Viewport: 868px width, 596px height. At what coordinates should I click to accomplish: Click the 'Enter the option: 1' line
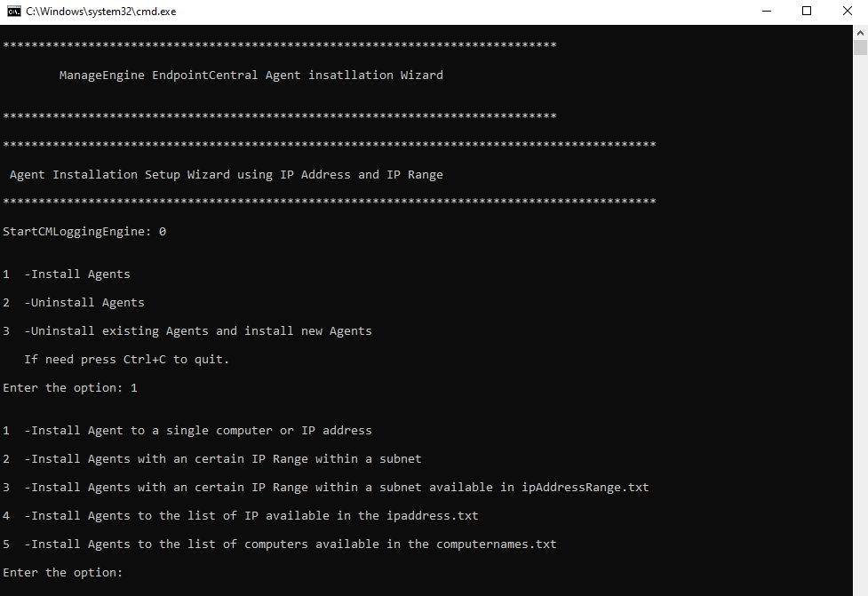coord(70,388)
